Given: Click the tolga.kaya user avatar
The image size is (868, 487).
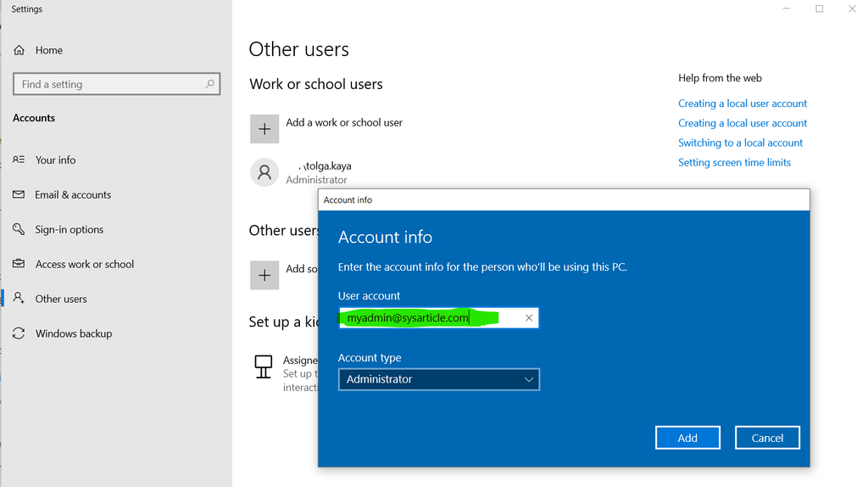Looking at the screenshot, I should pos(264,172).
